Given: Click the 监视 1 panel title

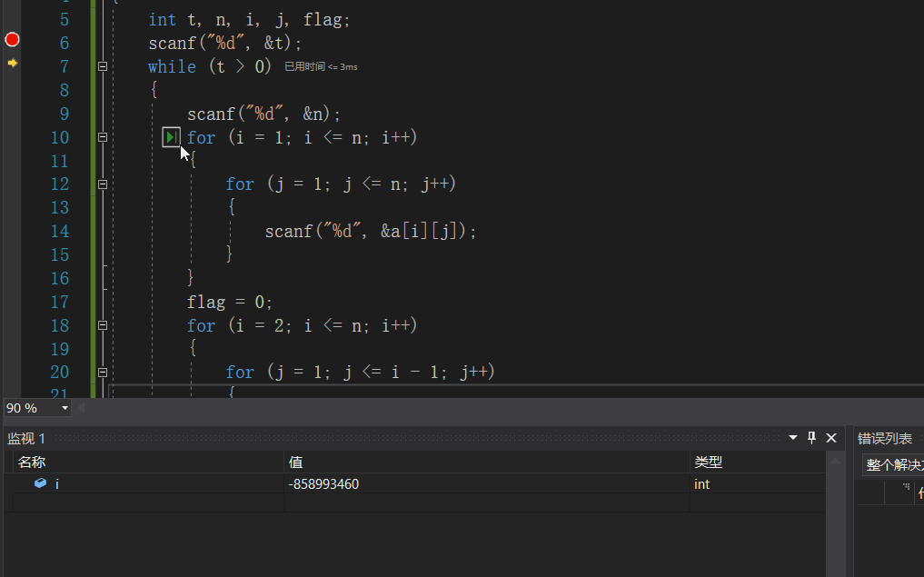Looking at the screenshot, I should (26, 439).
